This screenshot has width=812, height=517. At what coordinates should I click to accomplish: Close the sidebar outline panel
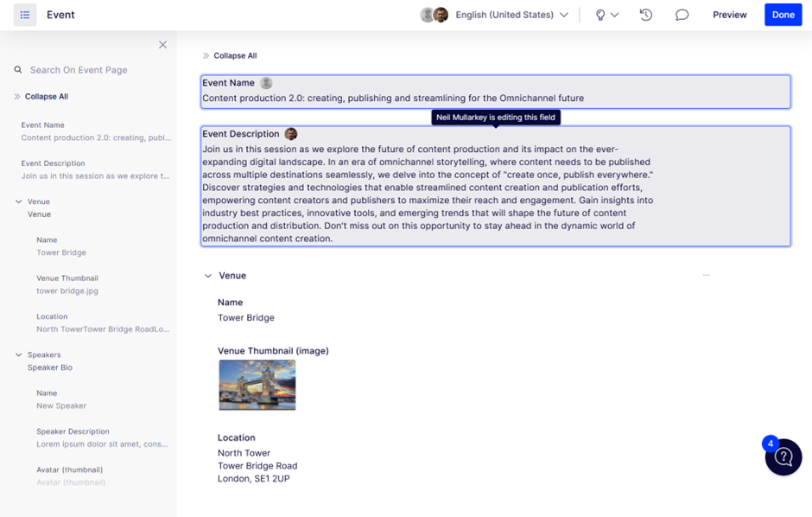(162, 45)
